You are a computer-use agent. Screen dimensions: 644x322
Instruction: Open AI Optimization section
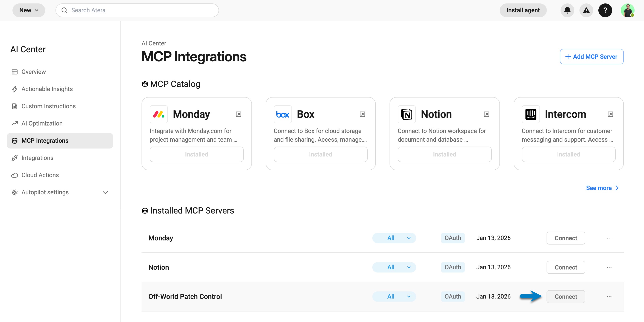(60, 123)
